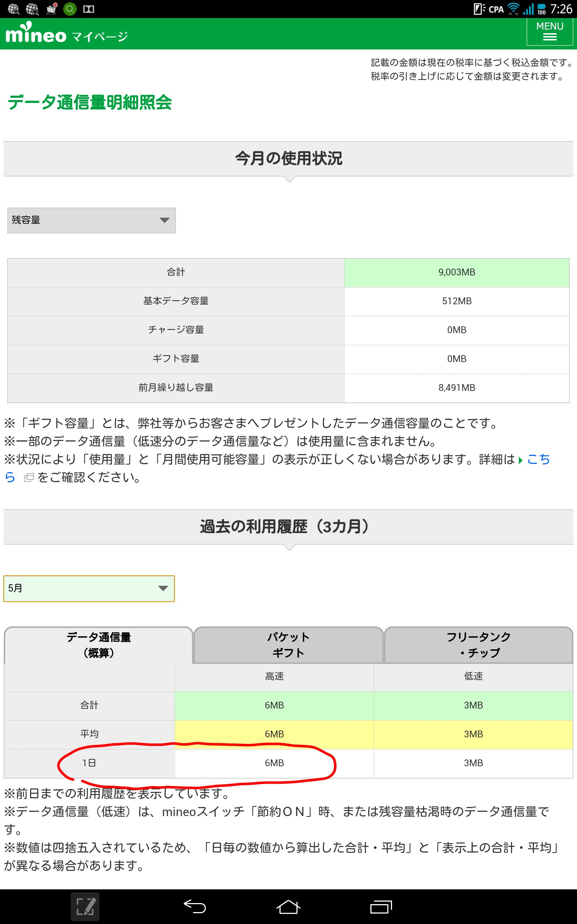Collapse the 今月の使用状況 section header

coord(288,158)
